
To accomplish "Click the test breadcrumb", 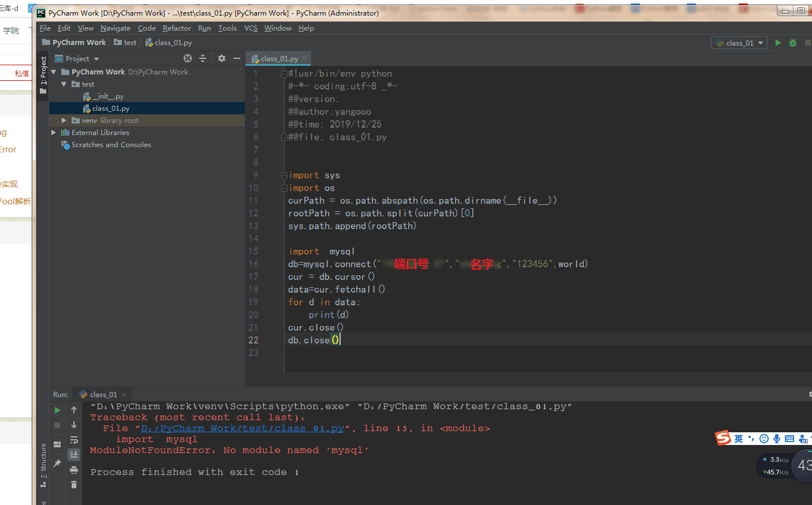I will click(125, 43).
